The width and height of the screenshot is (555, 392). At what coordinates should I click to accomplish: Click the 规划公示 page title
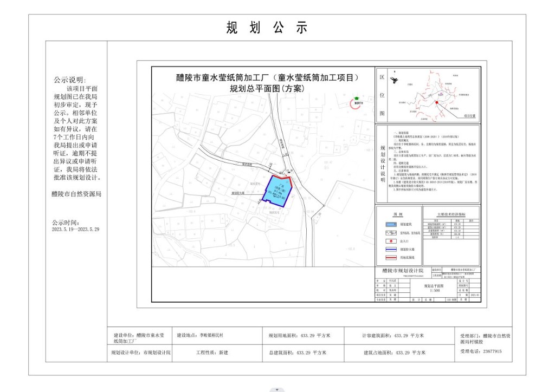(x=267, y=28)
